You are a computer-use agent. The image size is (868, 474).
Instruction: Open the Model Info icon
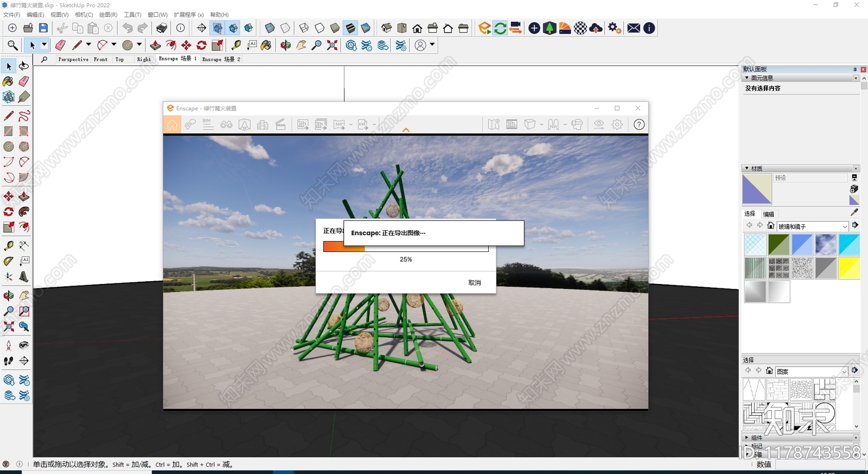181,28
